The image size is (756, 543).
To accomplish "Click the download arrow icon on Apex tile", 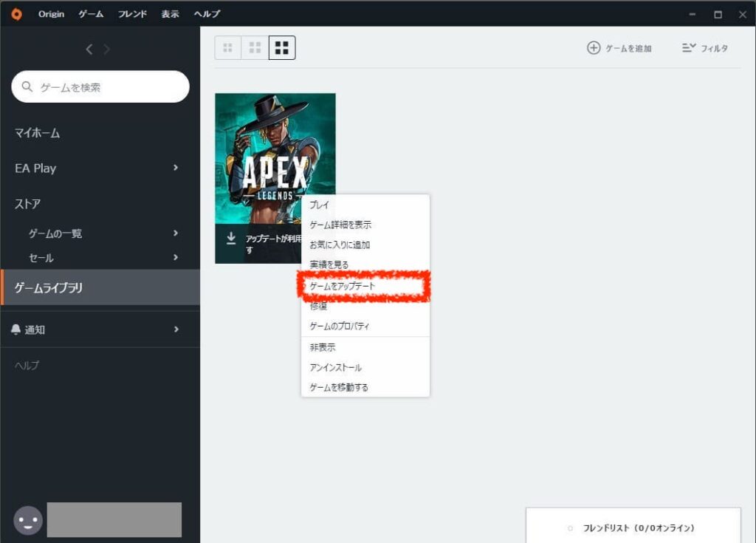I will pyautogui.click(x=231, y=238).
